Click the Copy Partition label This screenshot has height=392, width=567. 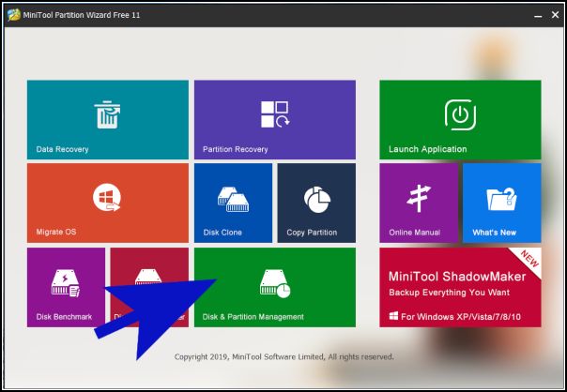pyautogui.click(x=312, y=233)
